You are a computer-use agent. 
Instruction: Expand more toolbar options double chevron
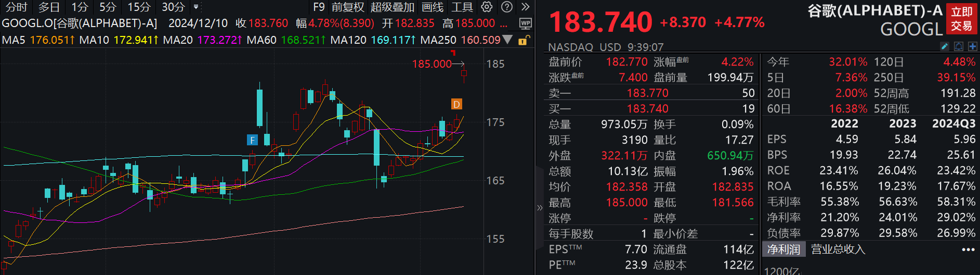526,7
